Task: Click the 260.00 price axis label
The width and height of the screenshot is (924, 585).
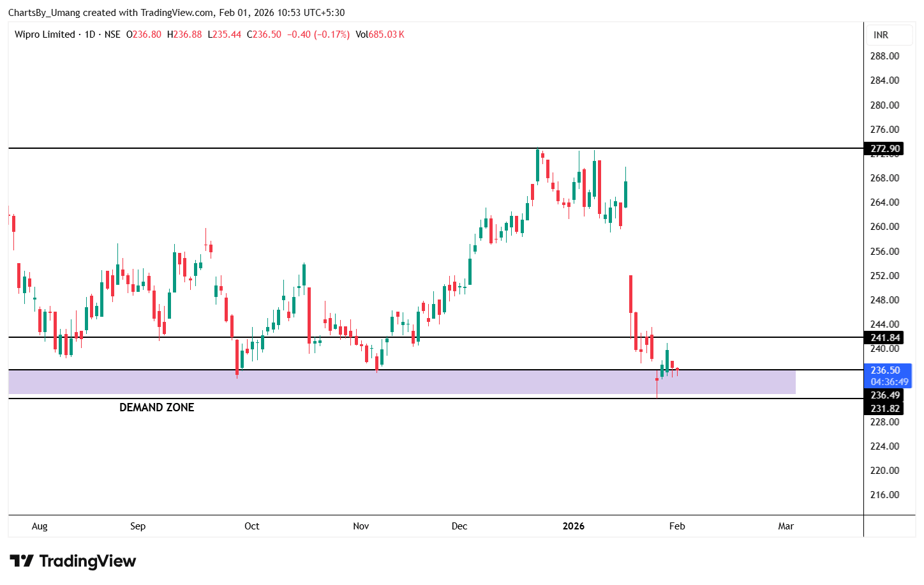Action: [x=885, y=227]
